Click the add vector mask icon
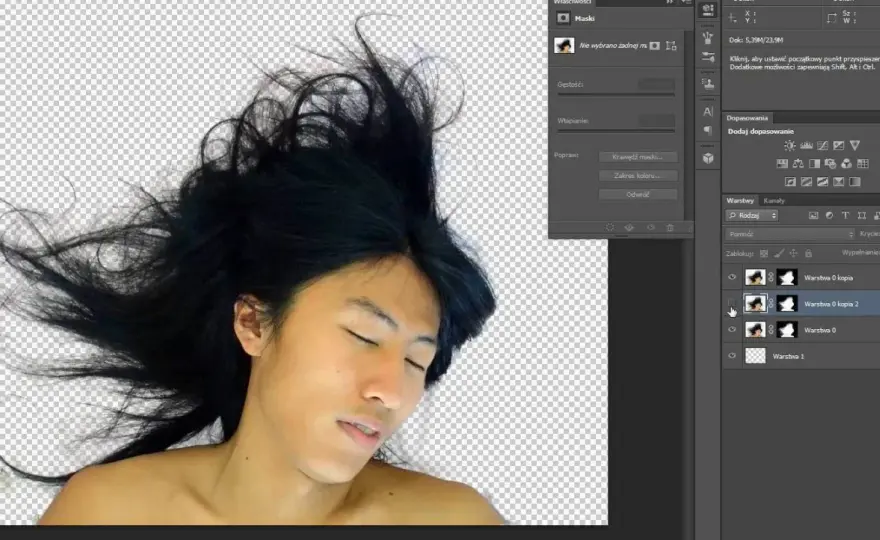The height and width of the screenshot is (540, 880). pos(671,46)
